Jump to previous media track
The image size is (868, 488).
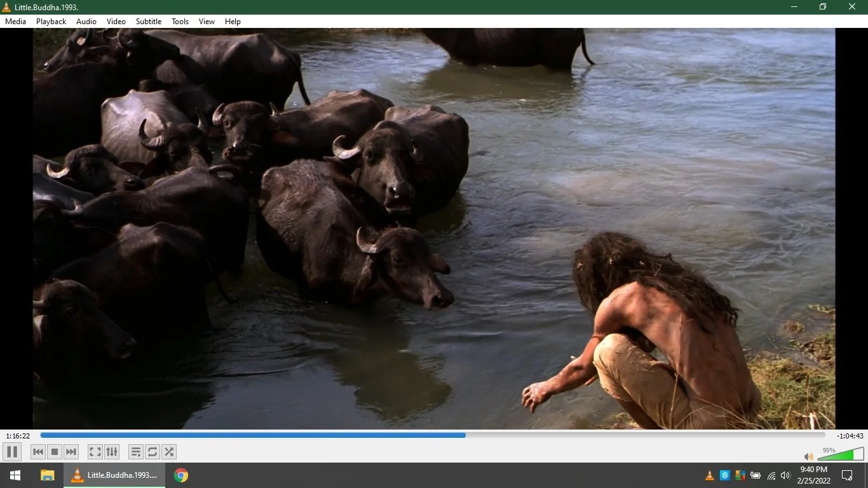pos(38,452)
